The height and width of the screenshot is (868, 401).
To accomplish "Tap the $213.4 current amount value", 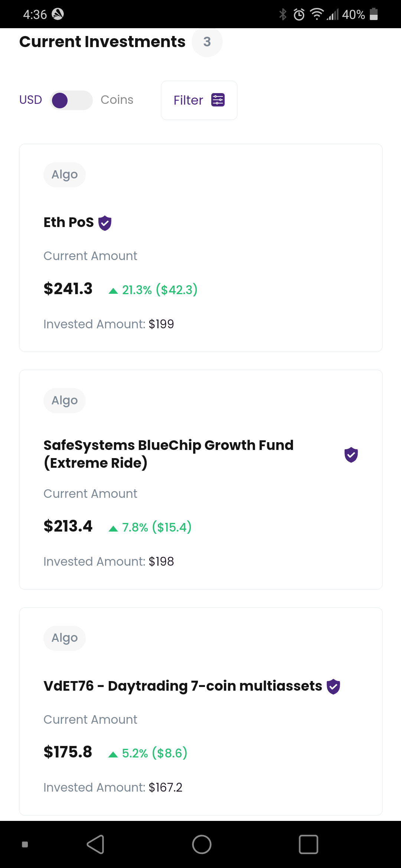I will 68,526.
